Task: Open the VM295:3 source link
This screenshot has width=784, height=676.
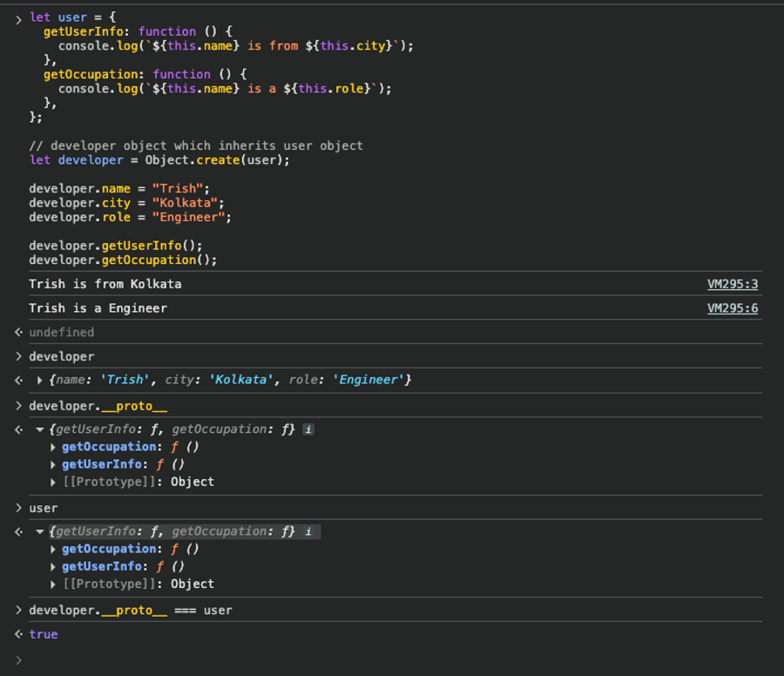Action: coord(732,284)
